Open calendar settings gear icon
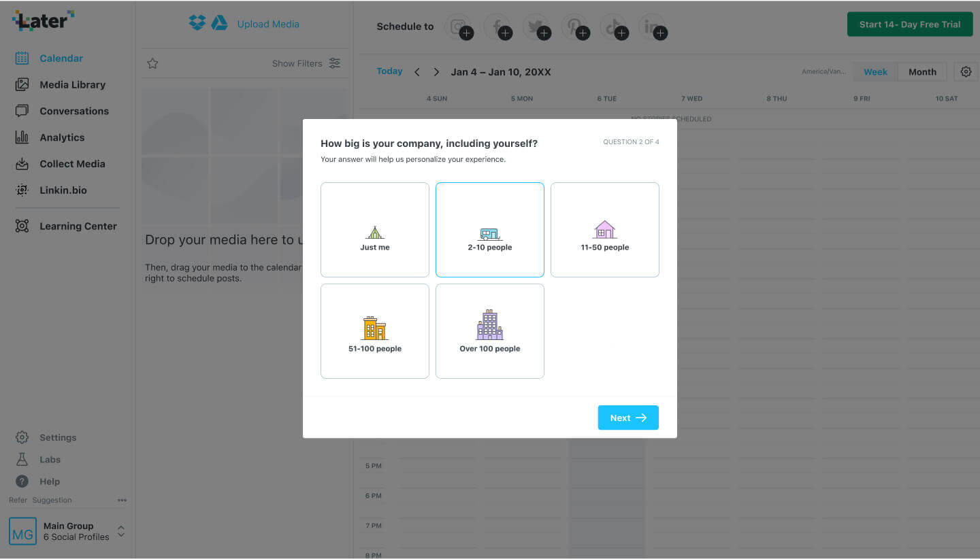Image resolution: width=980 pixels, height=559 pixels. tap(966, 71)
